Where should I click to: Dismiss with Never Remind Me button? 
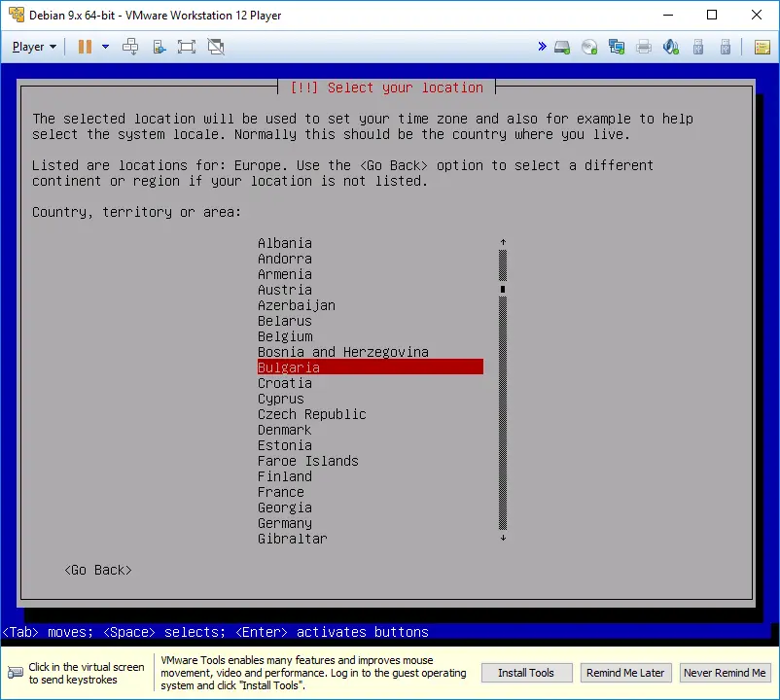click(x=724, y=673)
